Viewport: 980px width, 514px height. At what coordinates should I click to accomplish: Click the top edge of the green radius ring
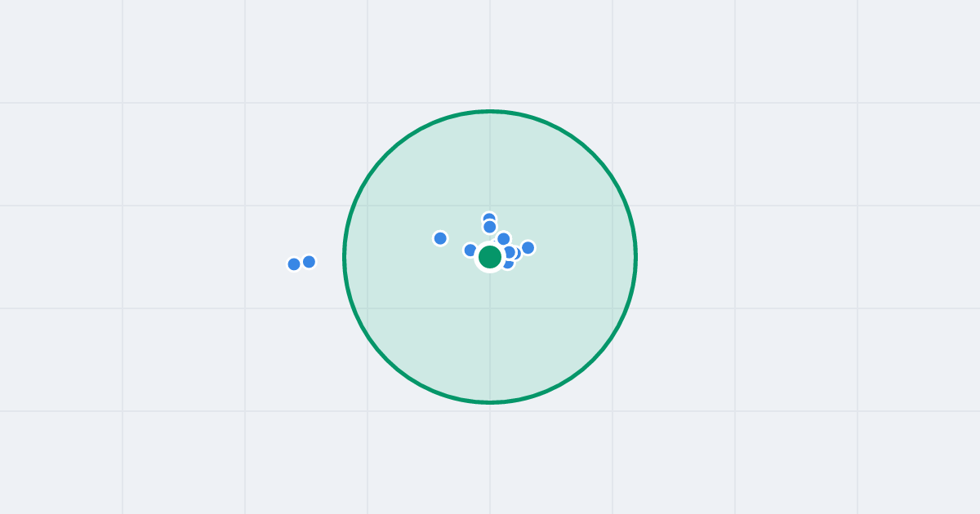point(490,111)
